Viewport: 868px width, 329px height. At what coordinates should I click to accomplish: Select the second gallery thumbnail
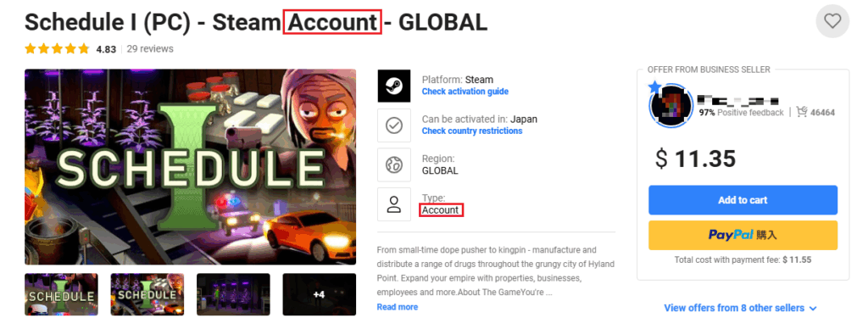pyautogui.click(x=147, y=294)
